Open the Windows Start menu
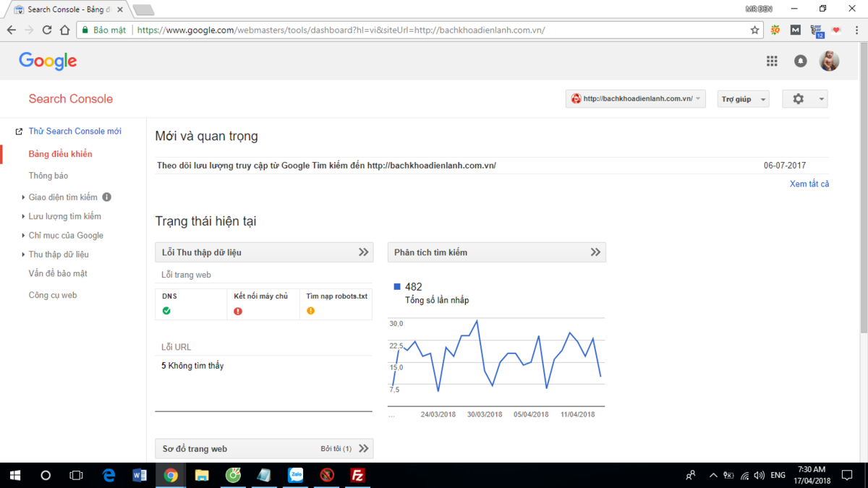The height and width of the screenshot is (488, 868). (x=15, y=475)
